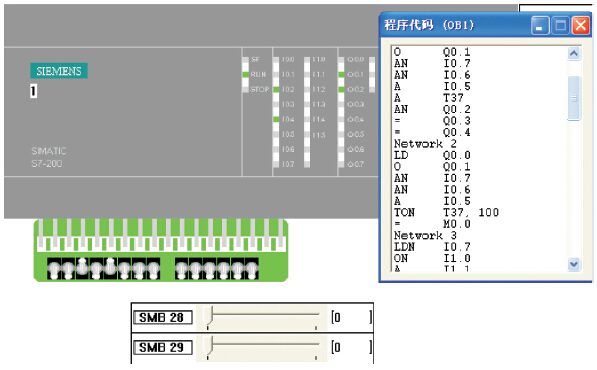Click the STOP status LED indicator
The image size is (597, 370).
tap(246, 89)
